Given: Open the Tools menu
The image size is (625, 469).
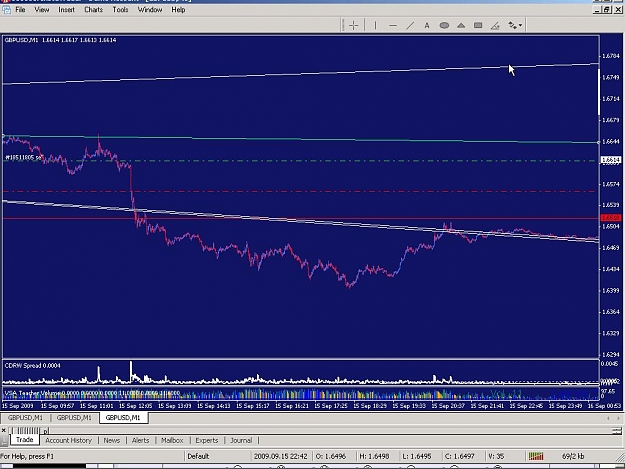Looking at the screenshot, I should tap(120, 10).
